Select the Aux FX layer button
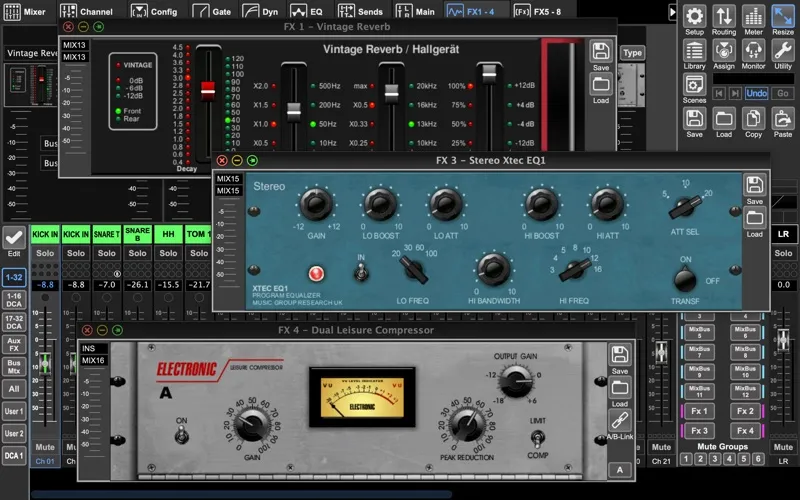Viewport: 800px width, 500px height. (x=14, y=344)
